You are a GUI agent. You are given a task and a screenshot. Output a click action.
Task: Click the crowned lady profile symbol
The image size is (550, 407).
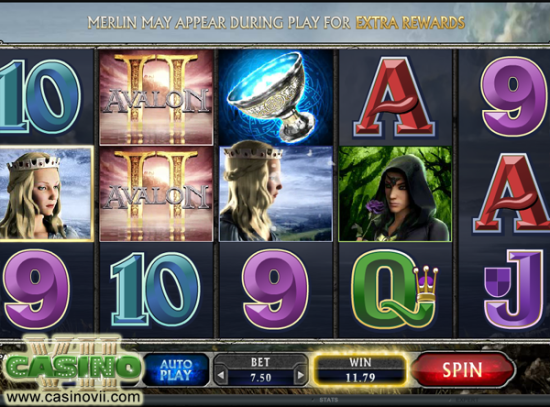click(276, 194)
